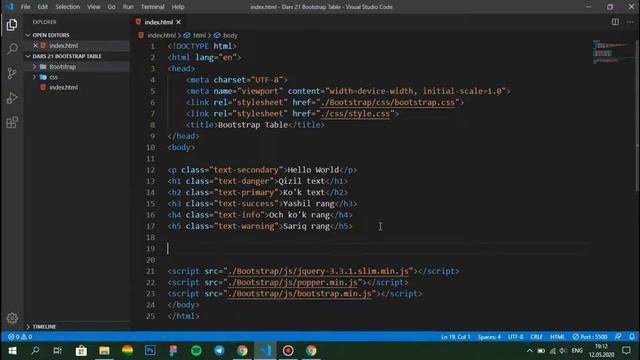Open Microsoft Store from taskbar
Screen dimensions: 640x360
tap(81, 351)
